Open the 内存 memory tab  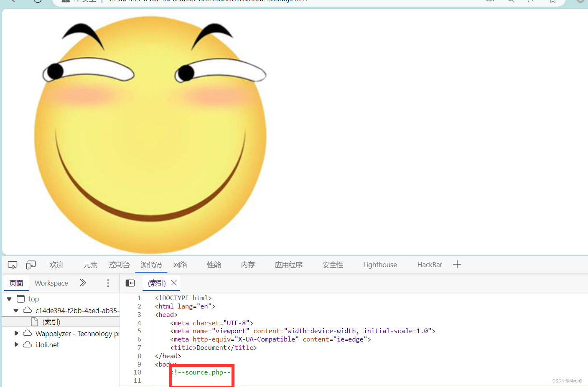tap(248, 265)
